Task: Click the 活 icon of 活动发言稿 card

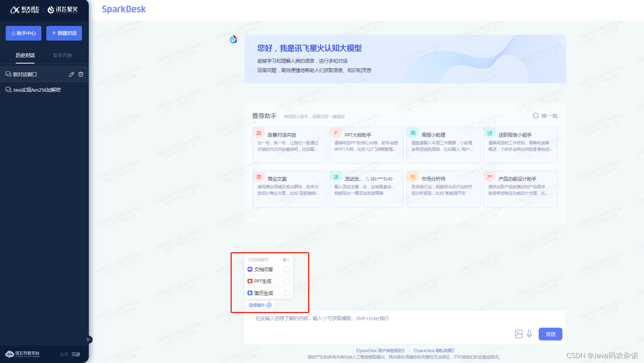Action: coord(336,177)
